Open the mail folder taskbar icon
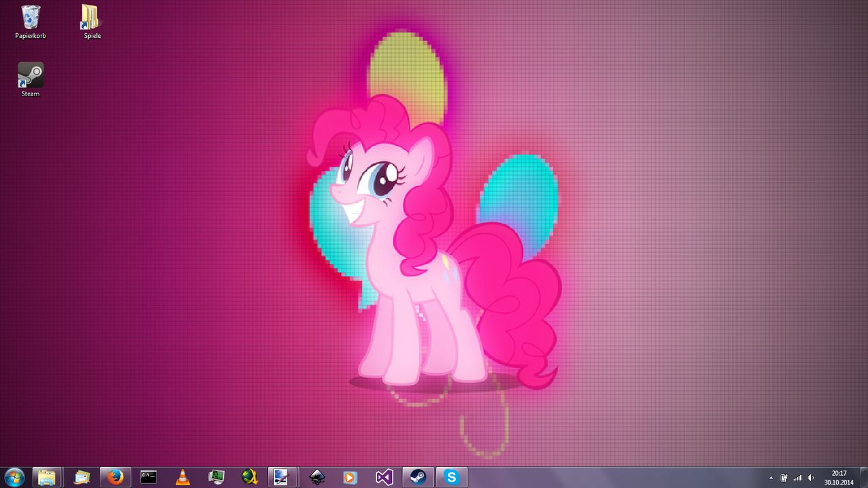This screenshot has width=868, height=488. coord(82,477)
